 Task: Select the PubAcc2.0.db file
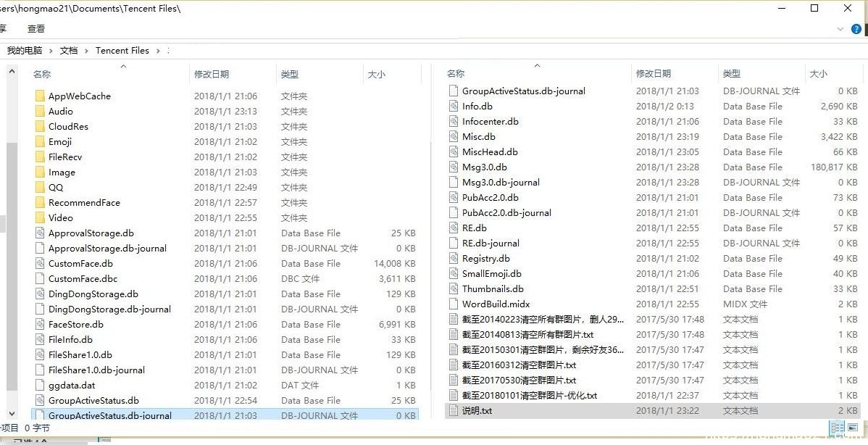(490, 198)
